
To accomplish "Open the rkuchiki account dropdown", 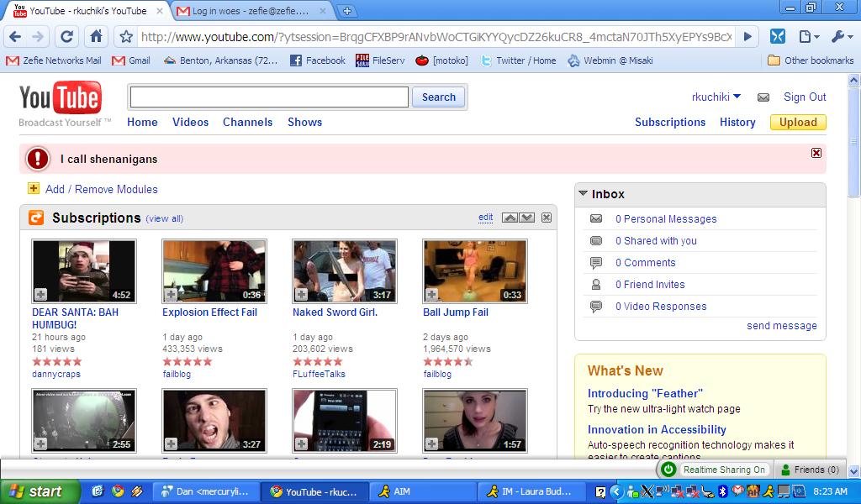I will point(716,97).
